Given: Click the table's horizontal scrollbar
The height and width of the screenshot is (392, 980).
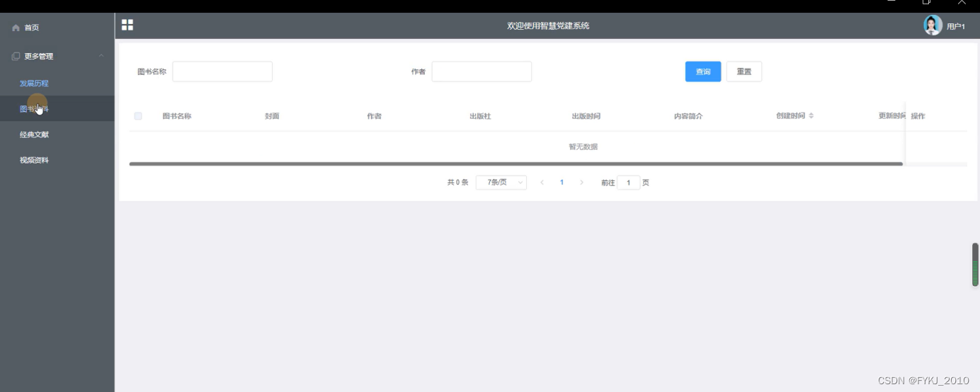Looking at the screenshot, I should coord(515,164).
